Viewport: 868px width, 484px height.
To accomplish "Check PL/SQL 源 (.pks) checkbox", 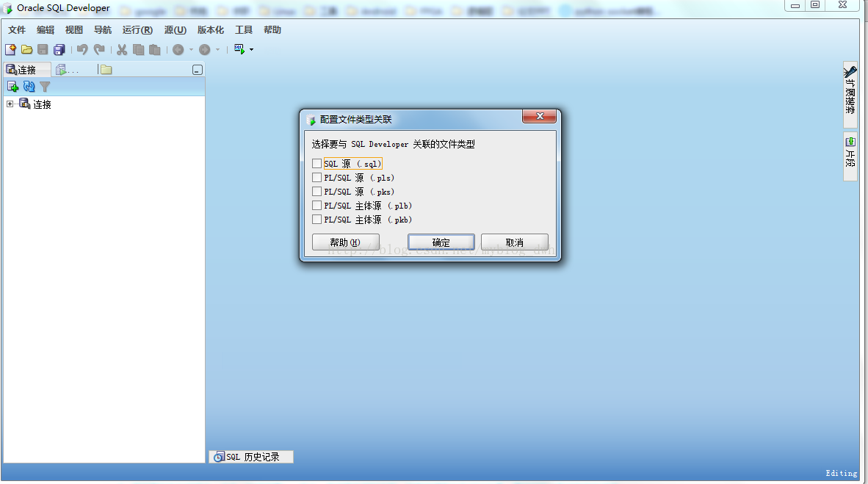I will pos(317,191).
